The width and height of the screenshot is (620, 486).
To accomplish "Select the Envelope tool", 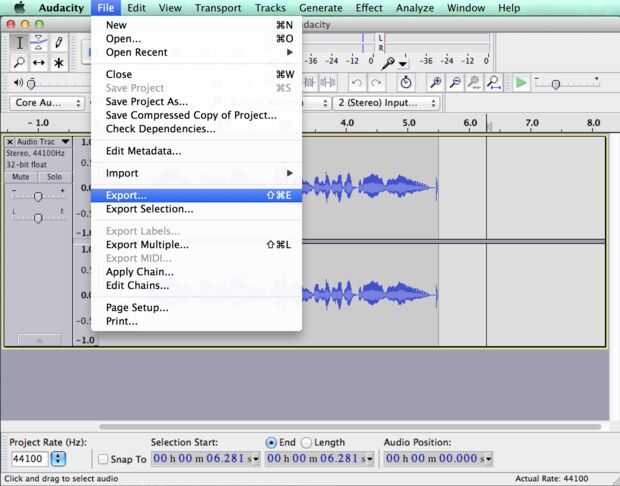I will (x=39, y=42).
